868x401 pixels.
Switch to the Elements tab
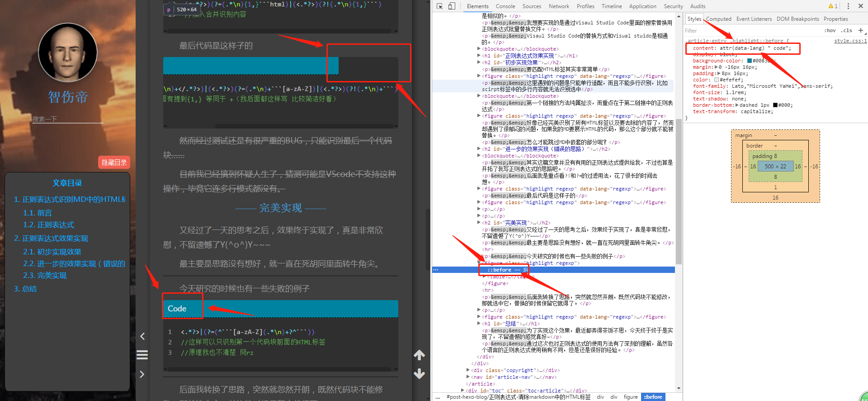coord(477,6)
